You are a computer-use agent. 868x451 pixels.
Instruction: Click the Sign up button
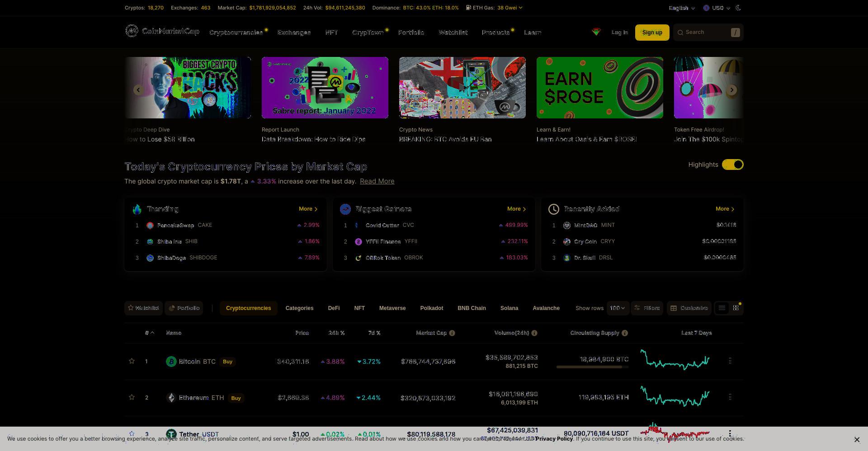tap(652, 33)
